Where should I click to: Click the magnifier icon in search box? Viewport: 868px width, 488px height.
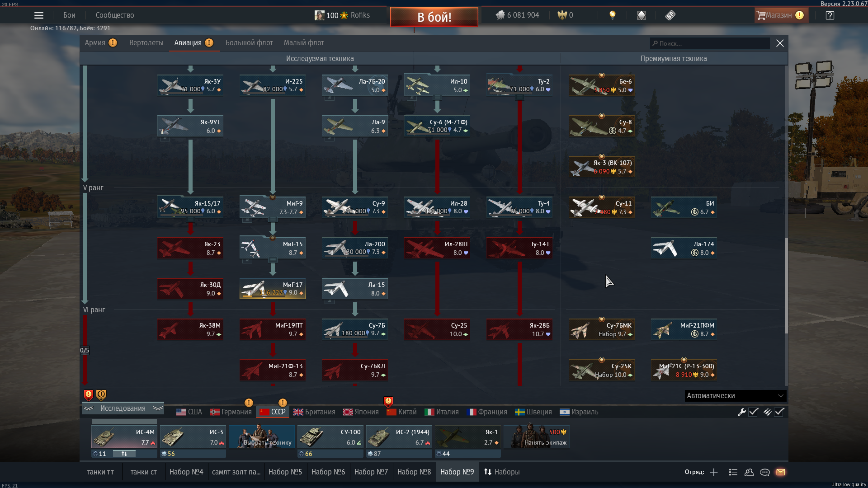click(655, 43)
